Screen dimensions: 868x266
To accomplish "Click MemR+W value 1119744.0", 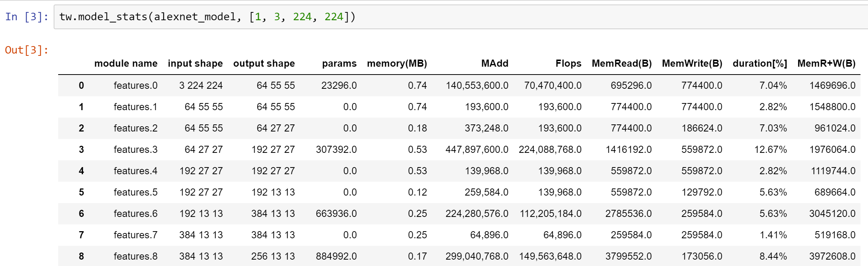I will tap(833, 171).
